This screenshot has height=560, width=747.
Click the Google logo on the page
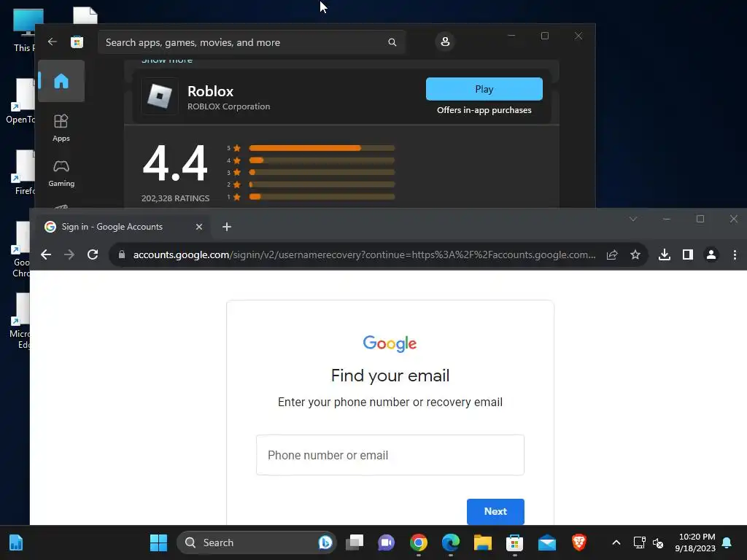390,343
